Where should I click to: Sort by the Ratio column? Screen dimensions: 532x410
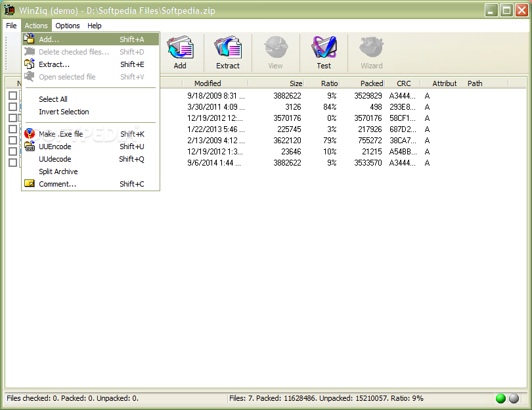(322, 83)
